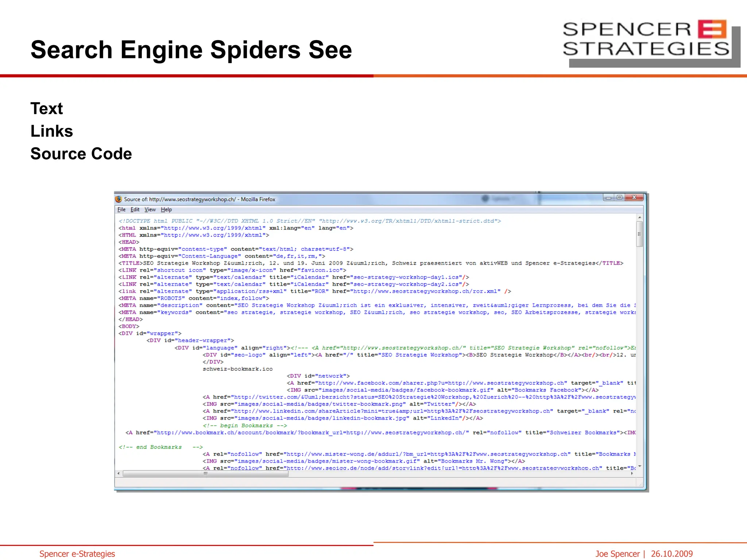Image resolution: width=747 pixels, height=560 pixels.
Task: Click the horizontal scrollbar right arrow
Action: (x=632, y=474)
